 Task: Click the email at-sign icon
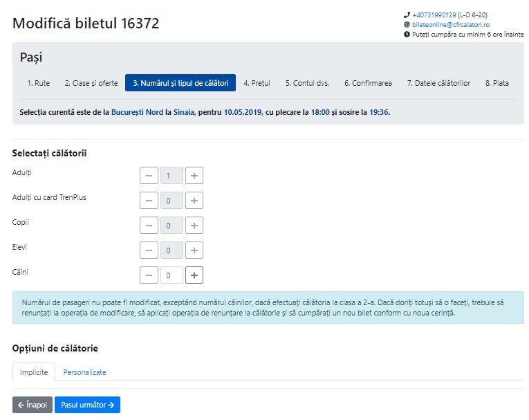(407, 25)
